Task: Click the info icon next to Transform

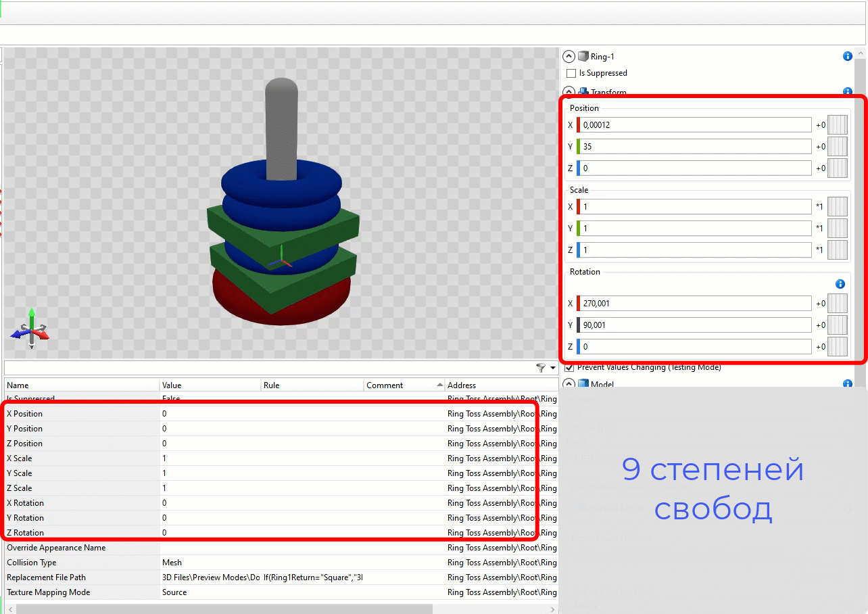Action: click(848, 92)
